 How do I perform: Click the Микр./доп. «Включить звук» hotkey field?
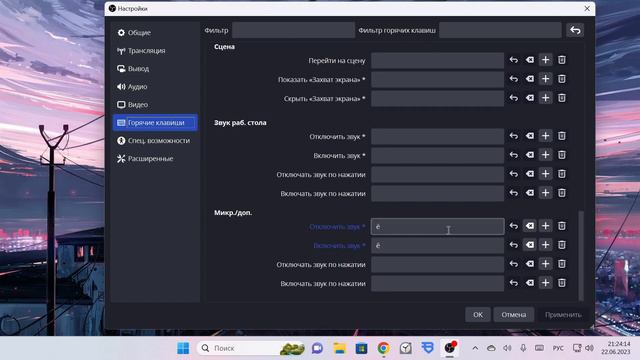point(437,245)
